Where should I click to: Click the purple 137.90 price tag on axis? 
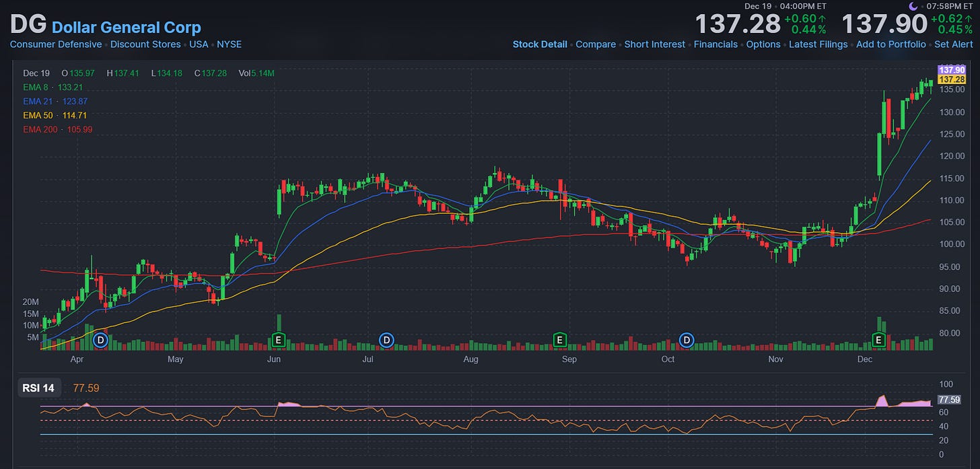click(952, 70)
